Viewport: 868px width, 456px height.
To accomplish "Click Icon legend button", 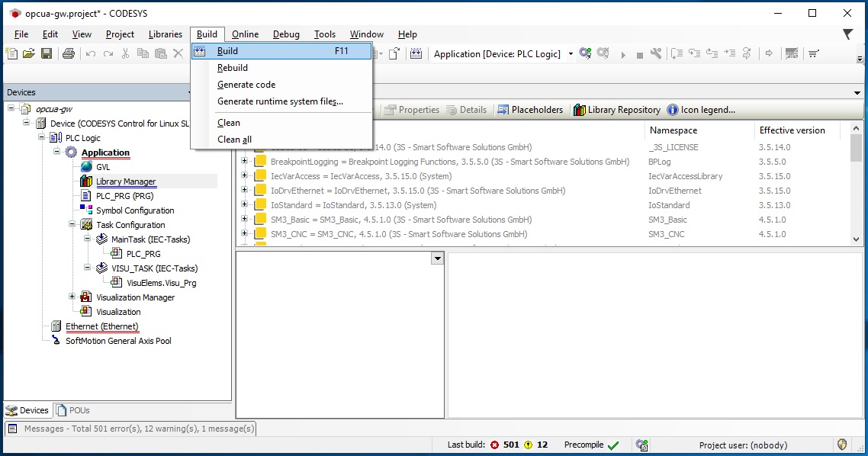I will (702, 110).
